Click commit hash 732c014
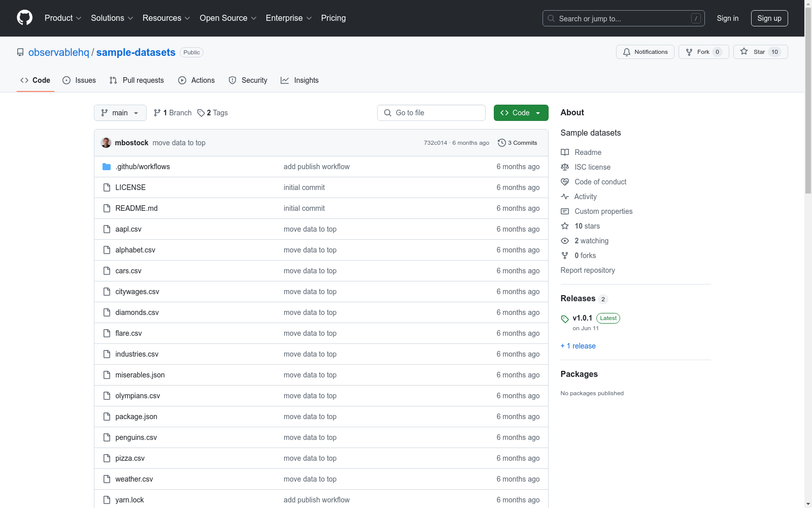 click(x=435, y=143)
